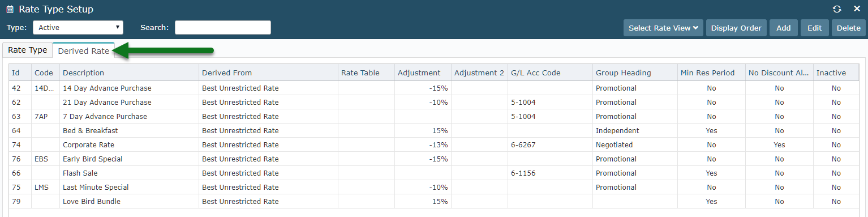Click into the Search text field
Viewport: 868px width, 217px height.
point(223,27)
